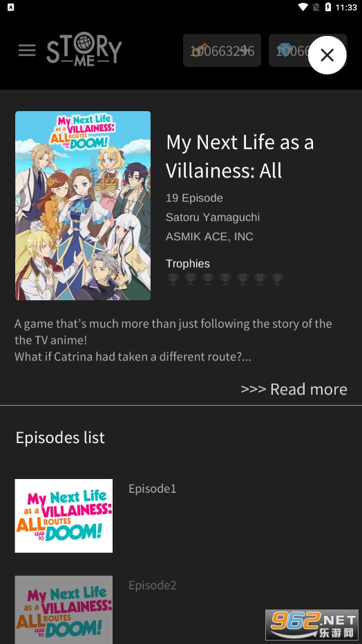
Task: Select the Episode1 label
Action: pyautogui.click(x=153, y=489)
